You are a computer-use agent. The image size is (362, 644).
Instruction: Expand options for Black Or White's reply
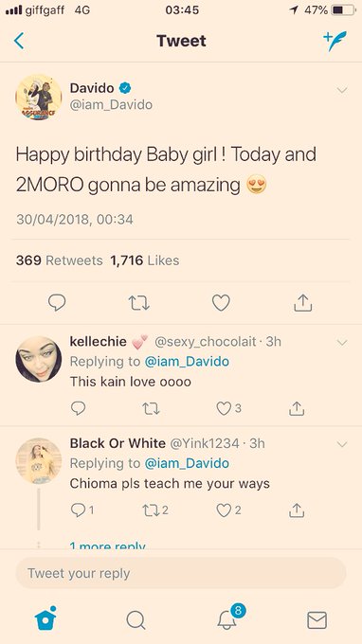click(x=342, y=444)
